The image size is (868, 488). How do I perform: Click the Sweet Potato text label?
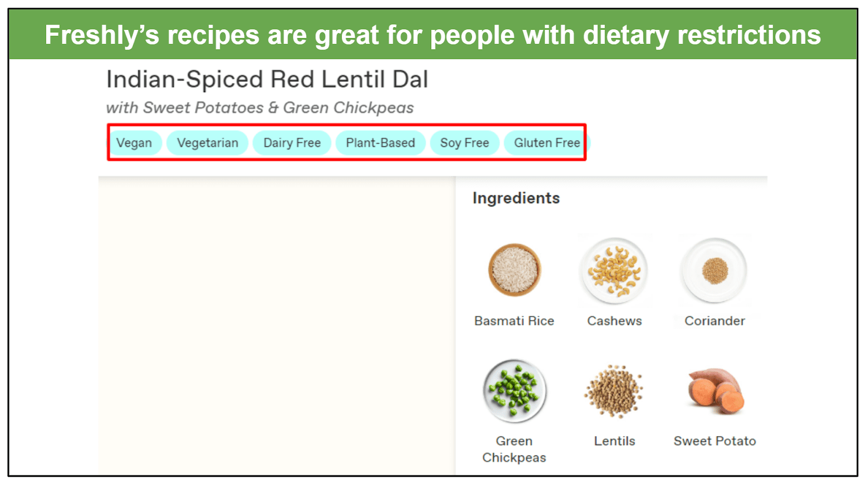(x=714, y=441)
